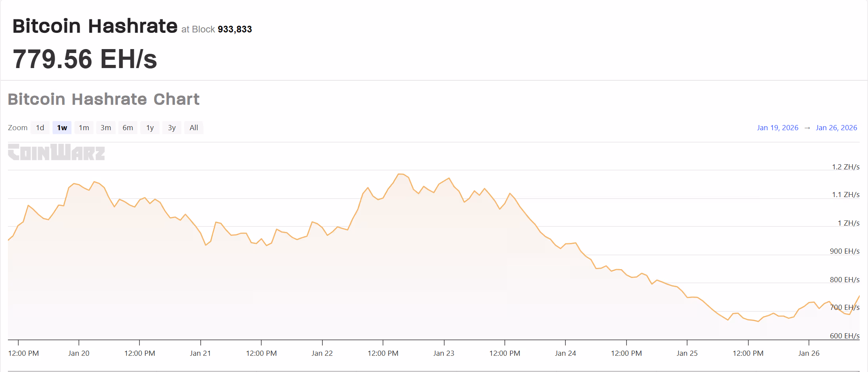868x372 pixels.
Task: Click the Jan 21 axis label
Action: tap(200, 353)
